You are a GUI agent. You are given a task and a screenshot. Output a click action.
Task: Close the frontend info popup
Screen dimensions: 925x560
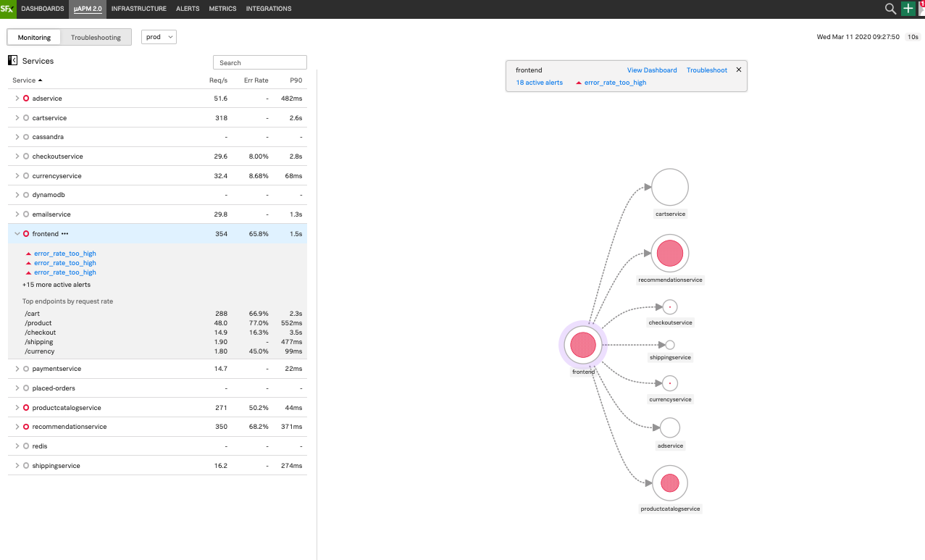(x=739, y=70)
